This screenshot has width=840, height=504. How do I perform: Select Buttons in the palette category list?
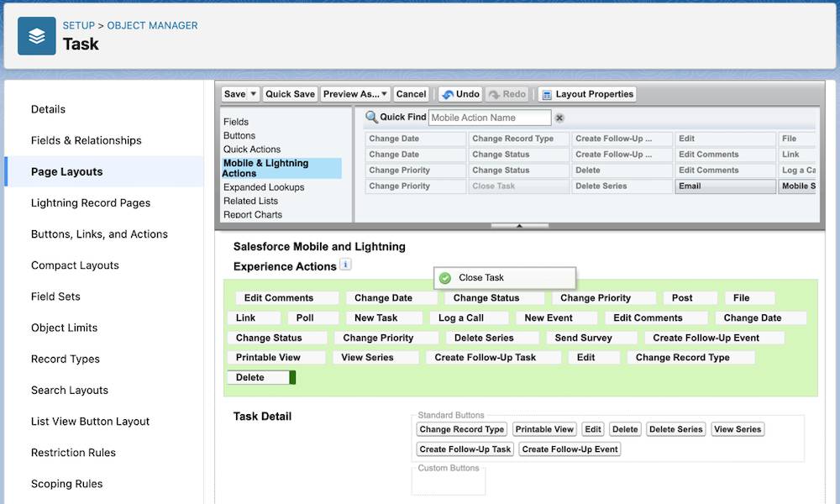[239, 135]
